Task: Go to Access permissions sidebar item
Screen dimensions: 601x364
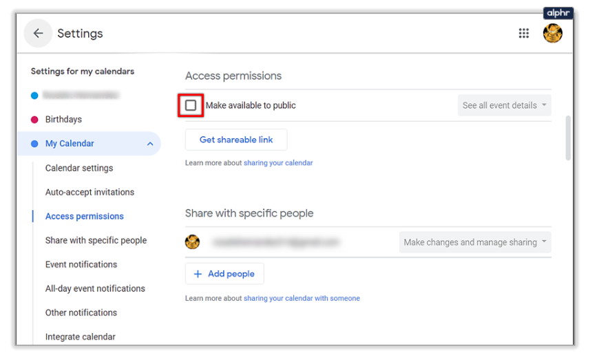Action: [x=84, y=216]
